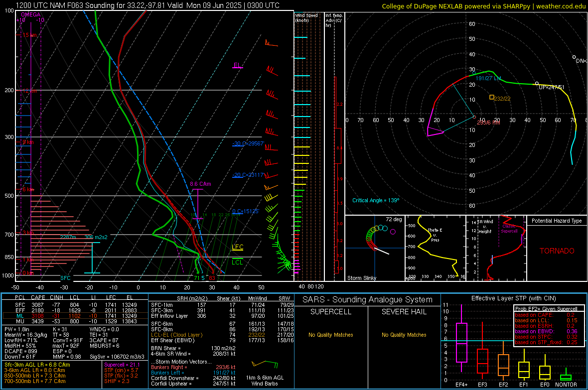Click the STP (cin) = 5.7 value
588x390 pixels.
click(x=121, y=370)
